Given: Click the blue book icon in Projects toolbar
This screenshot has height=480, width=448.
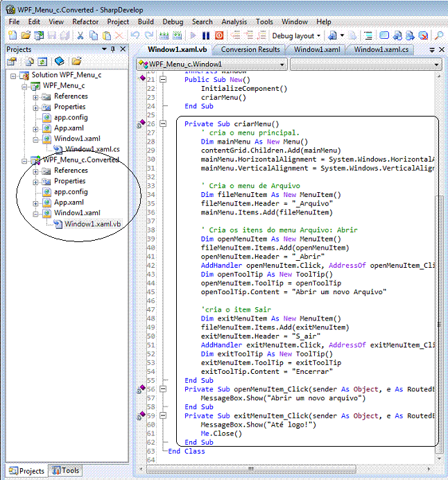Looking at the screenshot, I should 60,61.
